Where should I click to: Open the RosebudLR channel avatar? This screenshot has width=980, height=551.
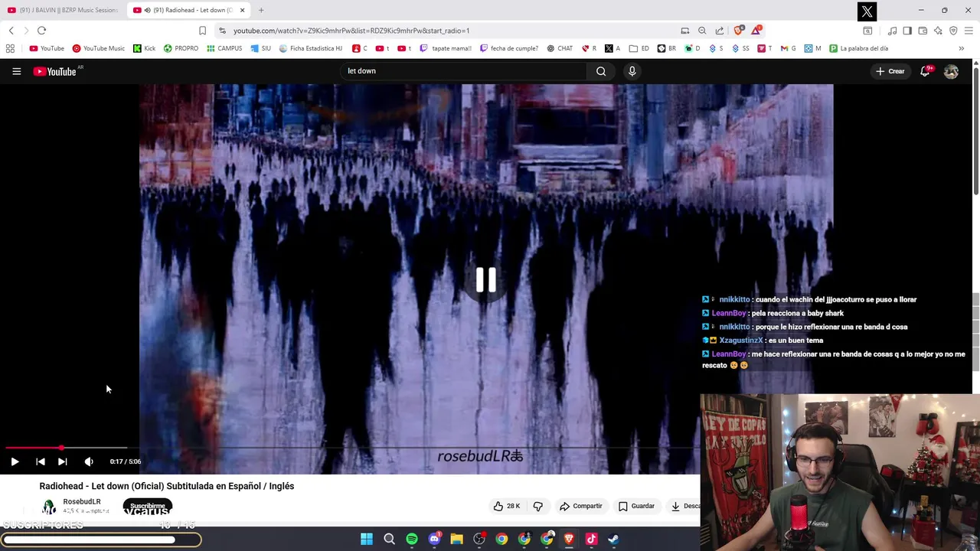(x=49, y=507)
